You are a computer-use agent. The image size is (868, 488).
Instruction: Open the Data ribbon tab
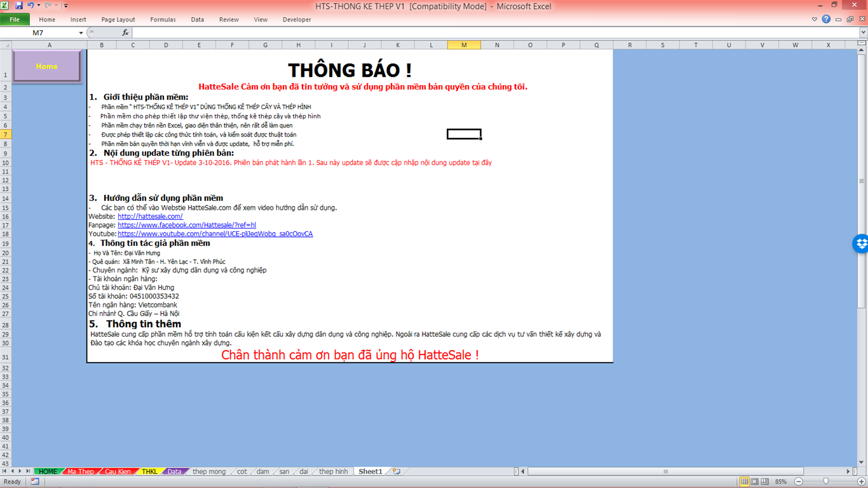198,20
